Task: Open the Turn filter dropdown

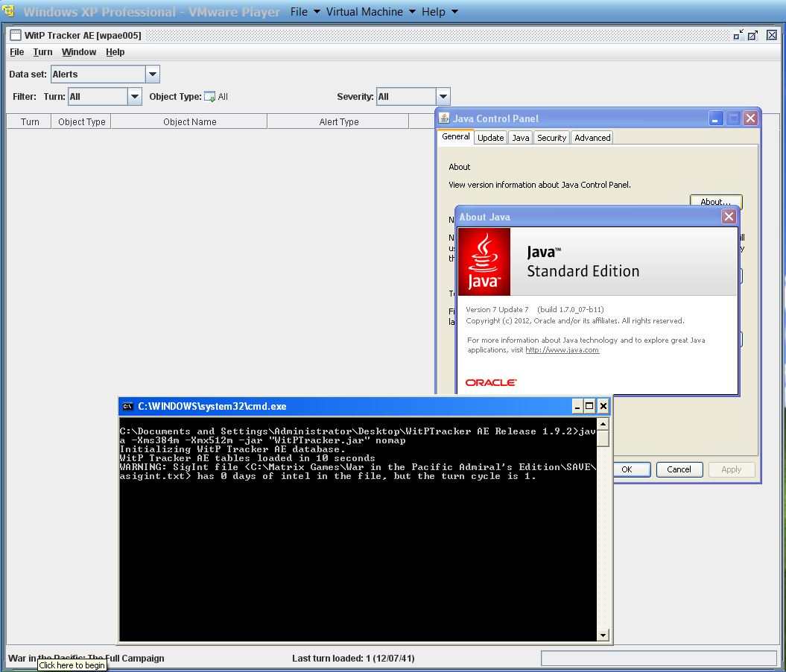Action: click(x=134, y=97)
